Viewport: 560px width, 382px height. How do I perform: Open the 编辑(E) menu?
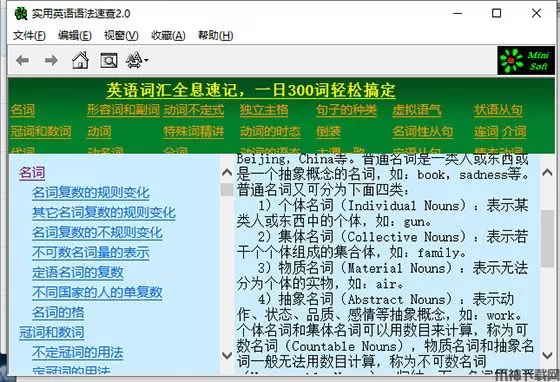pyautogui.click(x=75, y=35)
